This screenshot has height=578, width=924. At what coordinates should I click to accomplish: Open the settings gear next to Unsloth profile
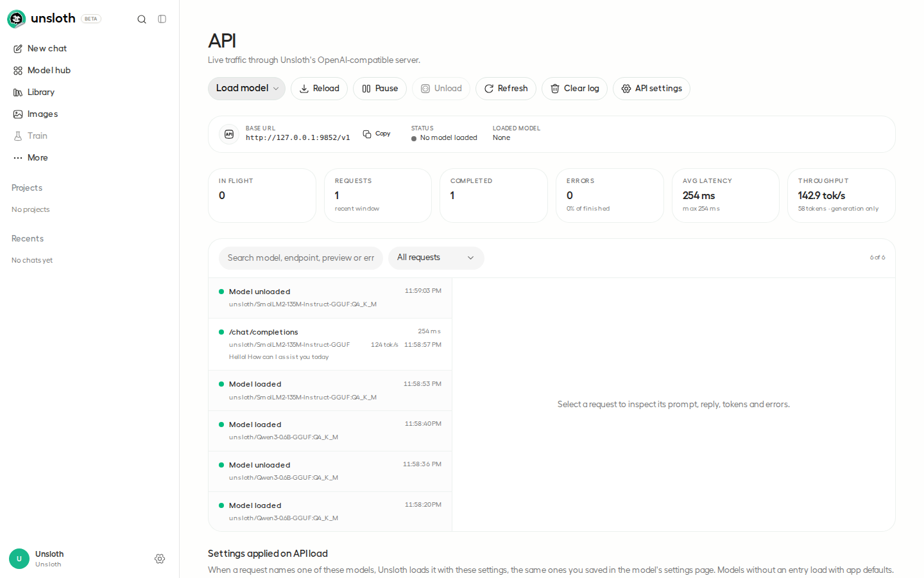[160, 559]
